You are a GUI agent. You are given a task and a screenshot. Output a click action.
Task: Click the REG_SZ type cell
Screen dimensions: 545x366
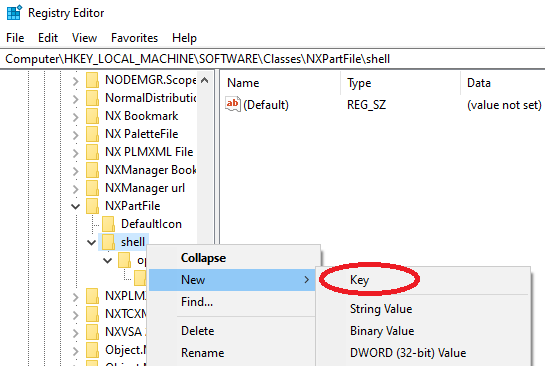click(x=366, y=105)
